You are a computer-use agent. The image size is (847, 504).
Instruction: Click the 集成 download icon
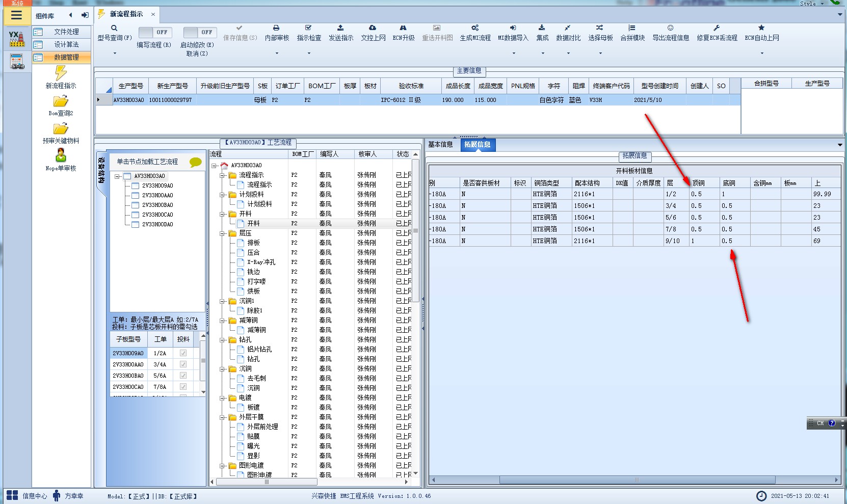(x=542, y=28)
